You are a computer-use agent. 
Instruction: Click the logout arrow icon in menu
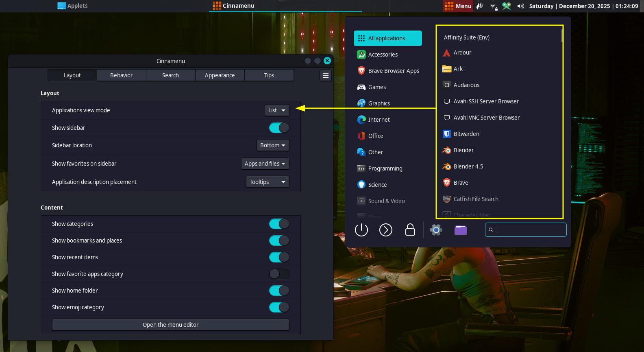pos(385,230)
